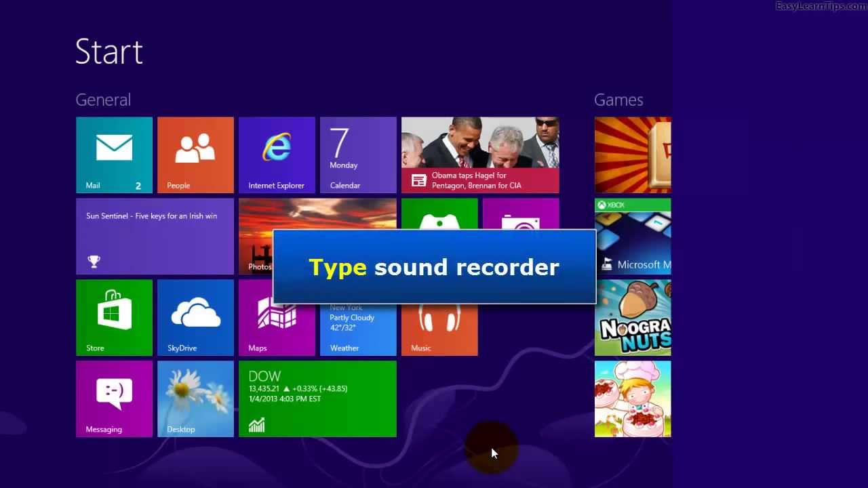Open the chef cake game tile
This screenshot has height=488, width=868.
click(x=633, y=399)
